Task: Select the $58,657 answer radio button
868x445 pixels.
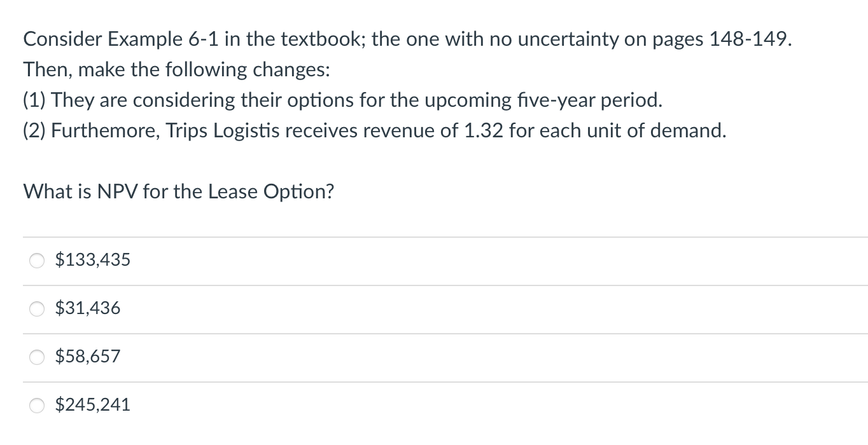Action: point(36,357)
